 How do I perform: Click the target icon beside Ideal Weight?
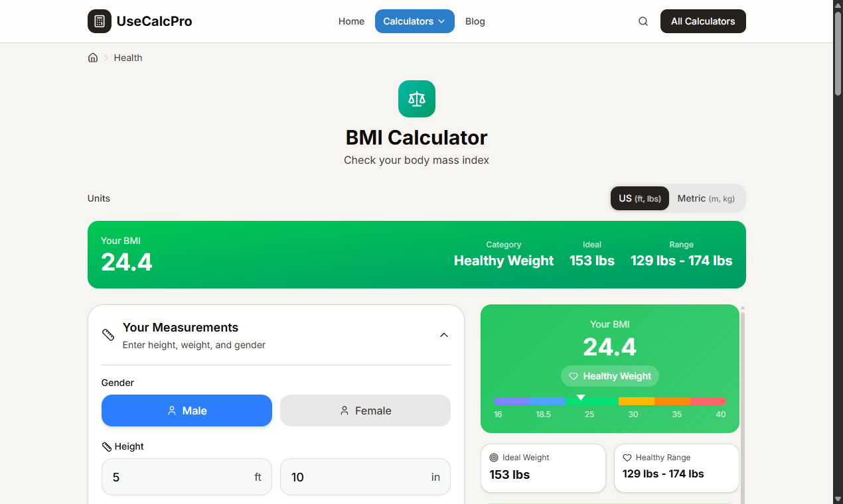point(494,458)
